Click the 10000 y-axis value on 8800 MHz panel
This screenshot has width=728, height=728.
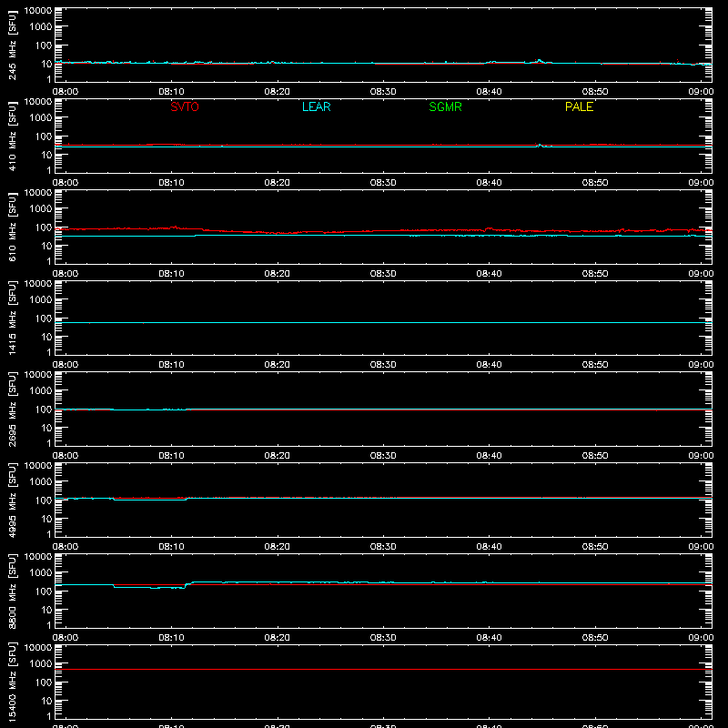(x=38, y=557)
